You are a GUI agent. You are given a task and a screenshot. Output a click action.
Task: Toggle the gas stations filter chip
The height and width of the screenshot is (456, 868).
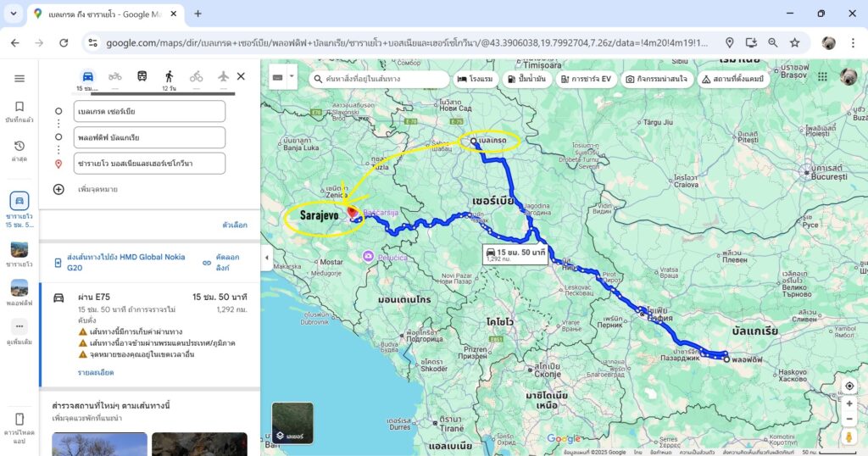[526, 79]
